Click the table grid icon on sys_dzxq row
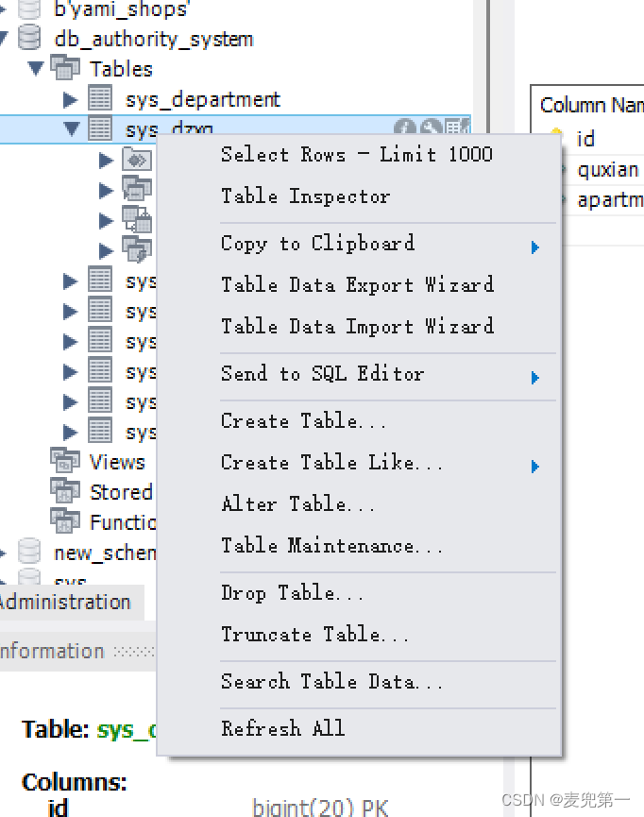This screenshot has height=817, width=644. [453, 127]
